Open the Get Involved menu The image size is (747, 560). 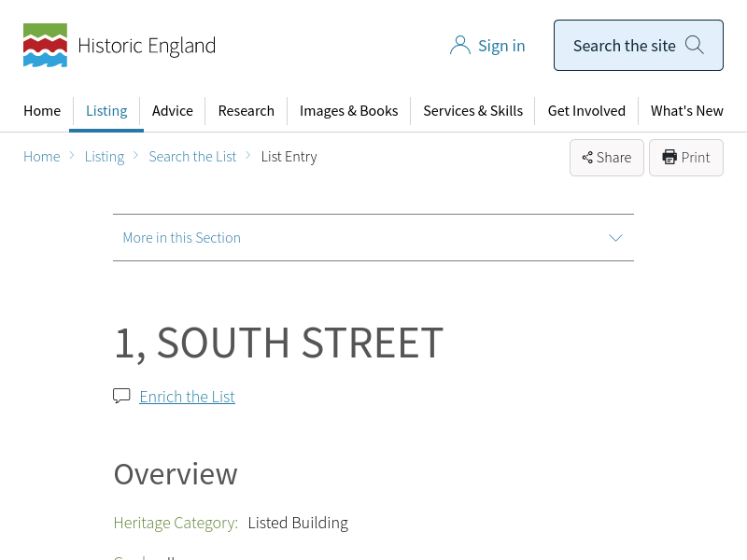(x=586, y=111)
